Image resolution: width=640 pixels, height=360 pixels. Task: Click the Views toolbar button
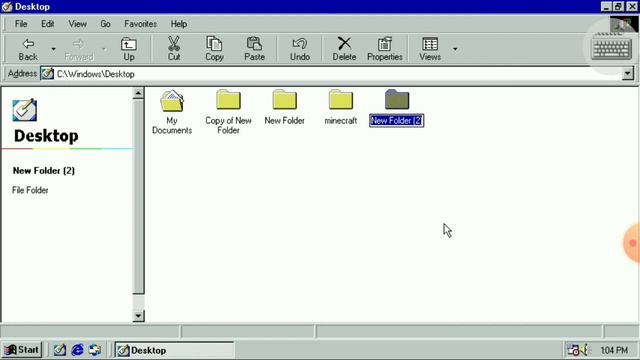coord(430,49)
